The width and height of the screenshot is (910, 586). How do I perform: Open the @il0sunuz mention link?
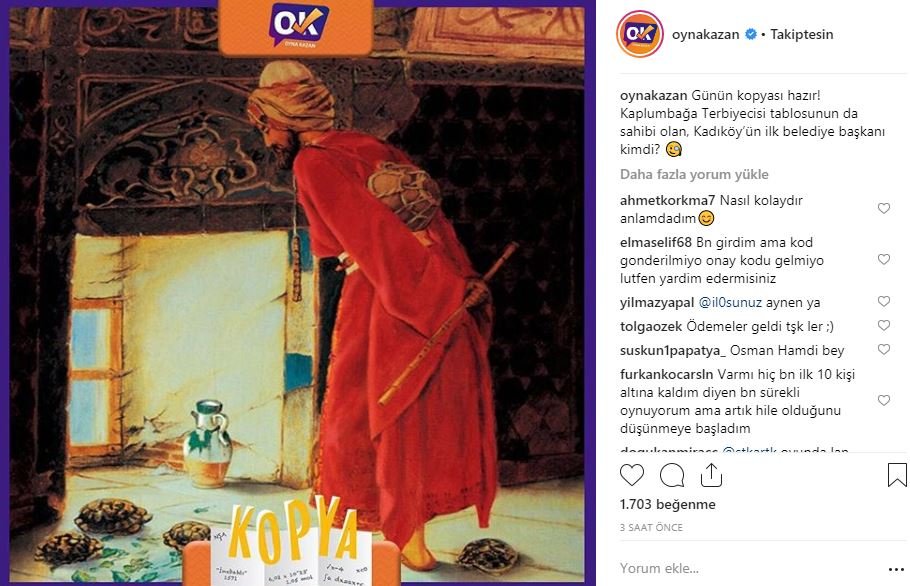tap(730, 302)
